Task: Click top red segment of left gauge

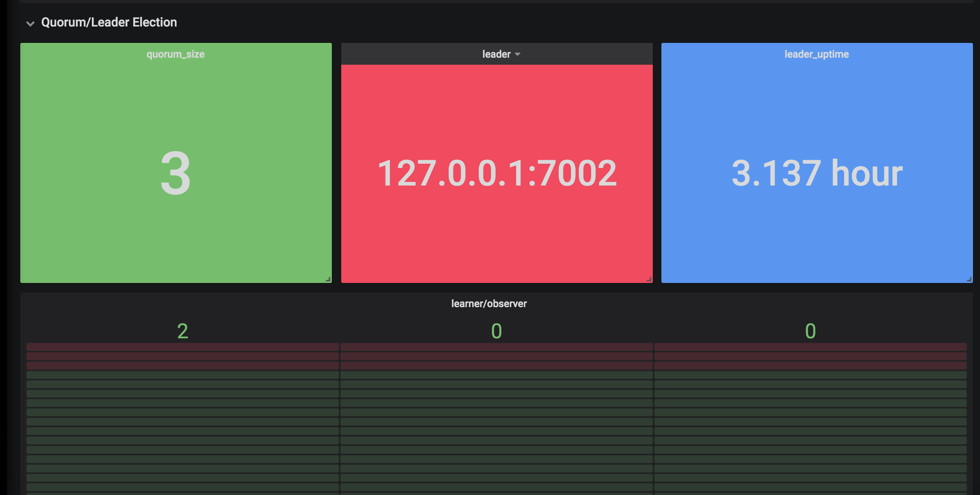Action: tap(182, 346)
